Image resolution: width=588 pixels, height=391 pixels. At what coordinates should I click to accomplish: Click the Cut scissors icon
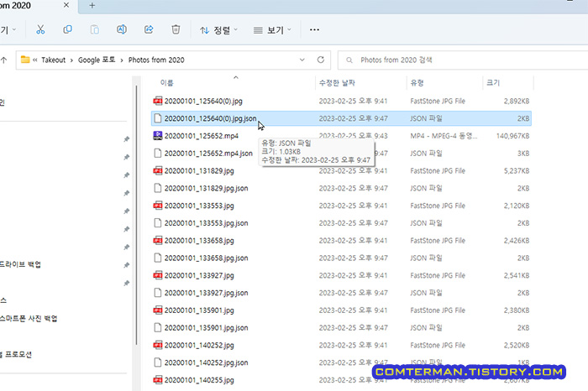(40, 29)
